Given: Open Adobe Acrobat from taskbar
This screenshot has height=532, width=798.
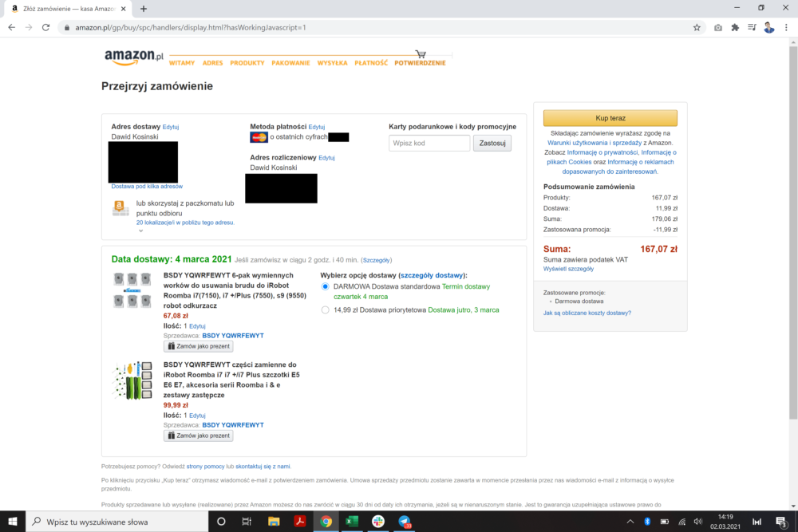Looking at the screenshot, I should (x=300, y=522).
